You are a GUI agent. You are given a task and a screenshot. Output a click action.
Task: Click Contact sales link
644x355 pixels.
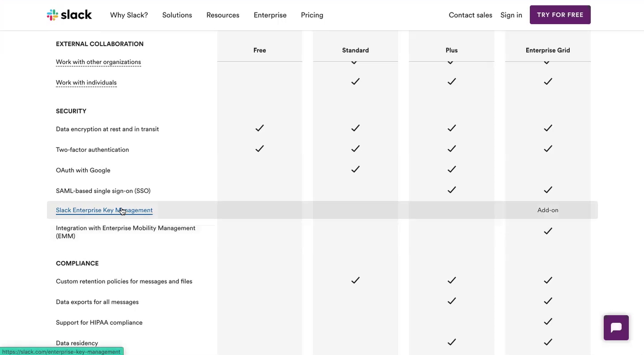[470, 15]
